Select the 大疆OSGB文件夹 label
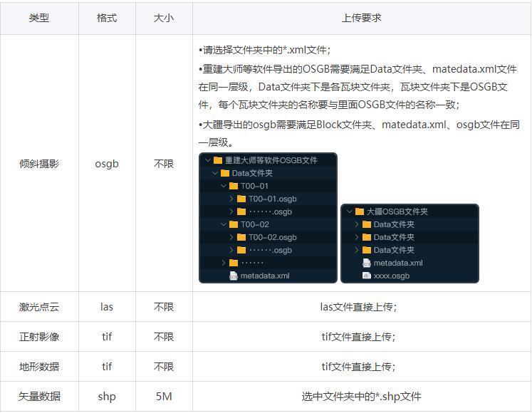Viewport: 532px width, 413px height. [397, 211]
